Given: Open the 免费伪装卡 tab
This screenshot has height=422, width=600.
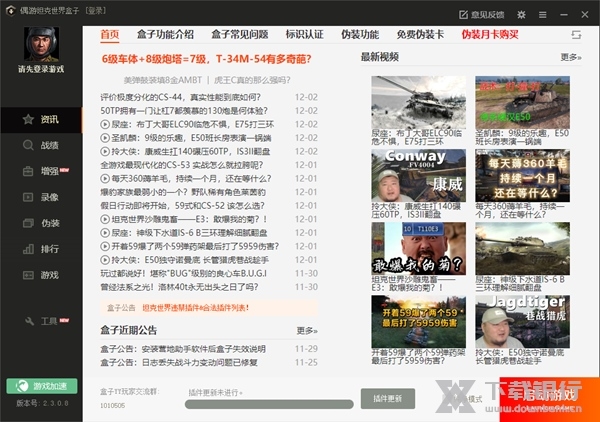Looking at the screenshot, I should [420, 35].
